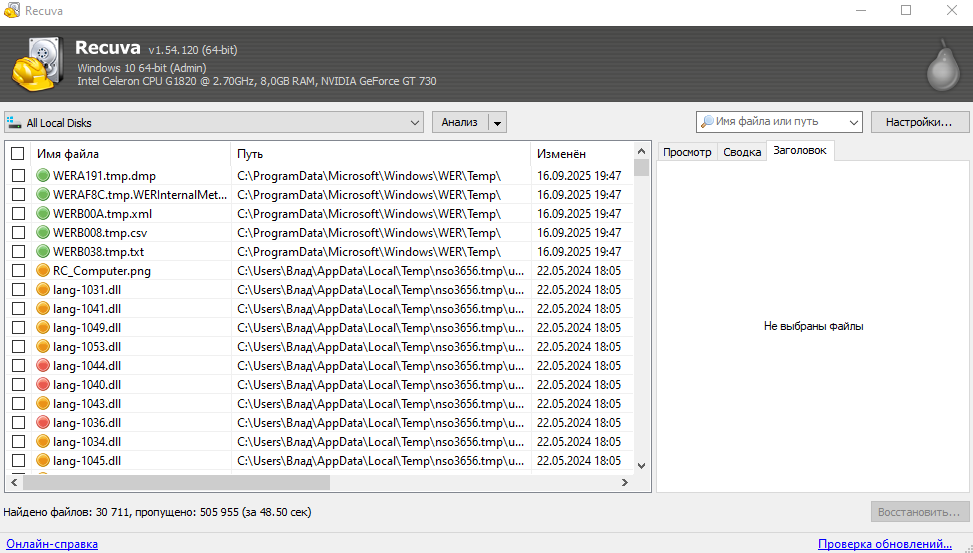The width and height of the screenshot is (973, 553).
Task: Check the box for WERA191.tmp.dmp
Action: pyautogui.click(x=19, y=176)
